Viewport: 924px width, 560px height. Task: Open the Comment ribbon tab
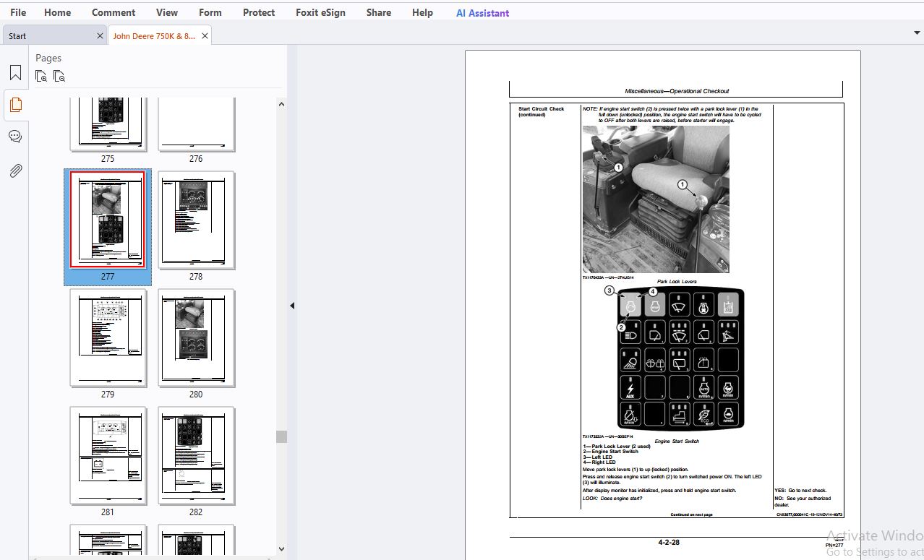(114, 12)
